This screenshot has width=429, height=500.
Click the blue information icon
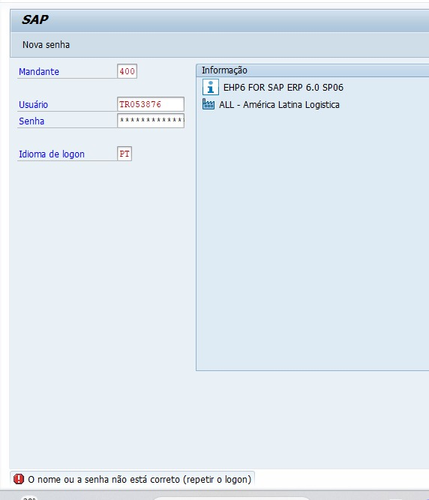click(x=210, y=87)
